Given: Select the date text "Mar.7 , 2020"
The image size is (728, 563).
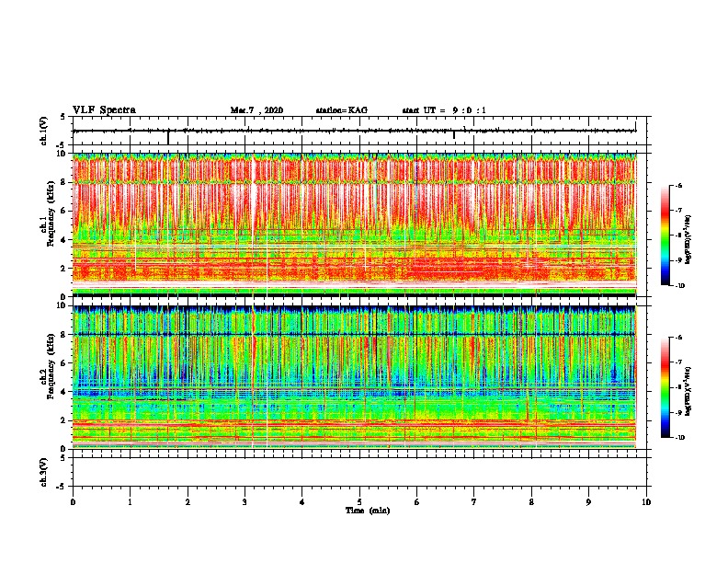Looking at the screenshot, I should [256, 110].
